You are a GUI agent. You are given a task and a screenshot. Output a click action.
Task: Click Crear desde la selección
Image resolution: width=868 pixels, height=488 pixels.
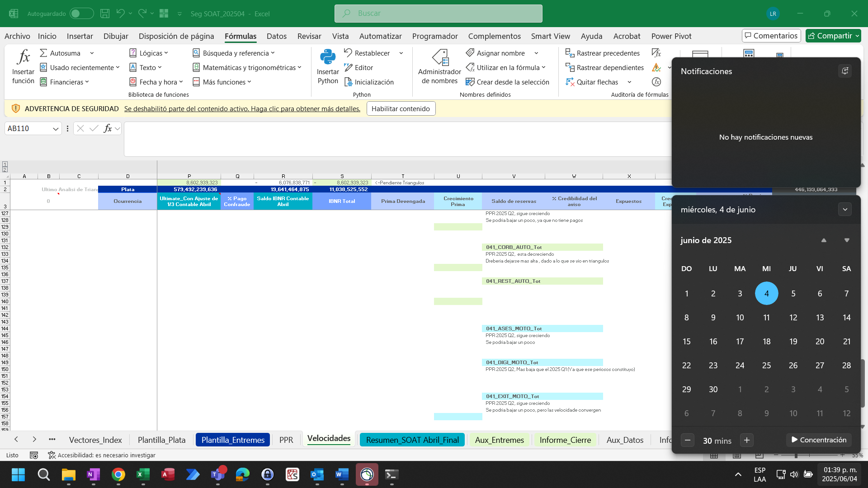(508, 82)
